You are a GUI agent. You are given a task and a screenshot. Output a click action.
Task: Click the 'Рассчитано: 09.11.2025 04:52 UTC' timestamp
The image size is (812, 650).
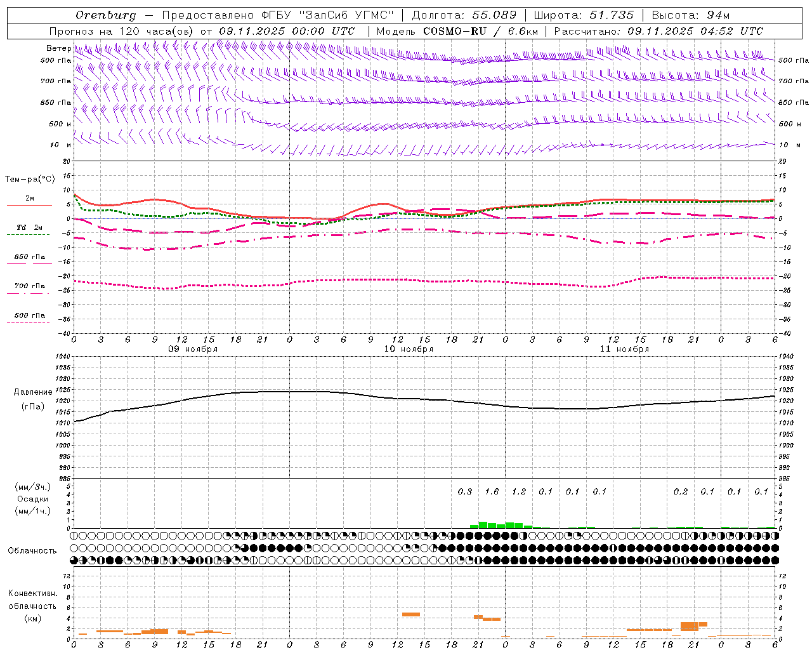click(x=658, y=31)
